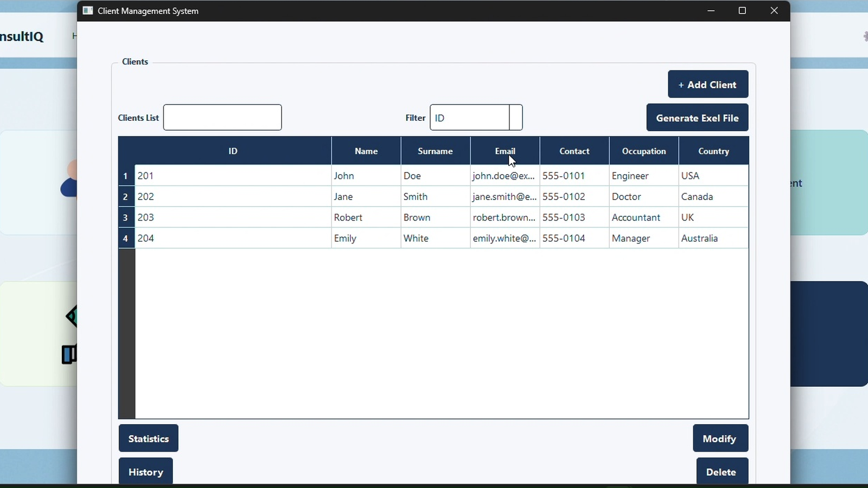Select row header number 4
This screenshot has width=868, height=488.
click(x=126, y=238)
